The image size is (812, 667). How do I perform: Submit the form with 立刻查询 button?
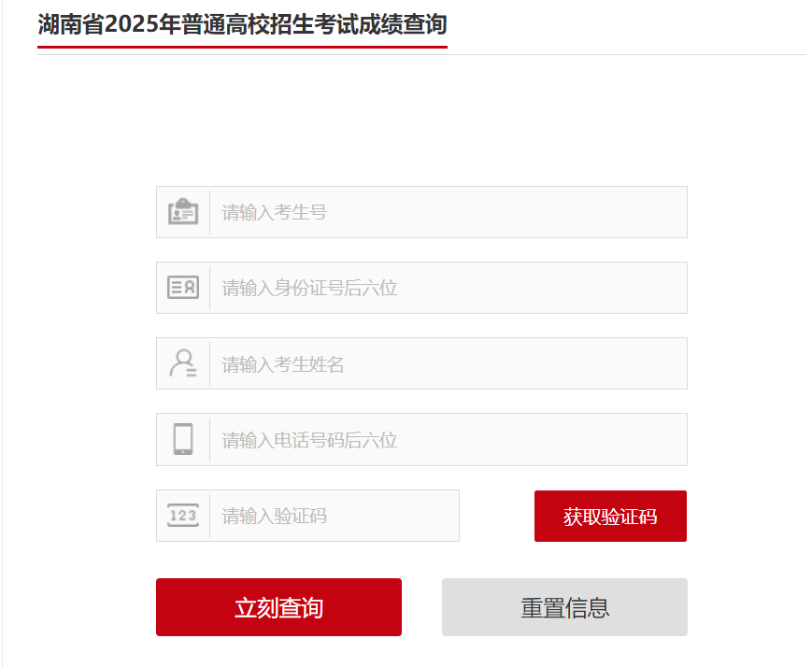[278, 607]
